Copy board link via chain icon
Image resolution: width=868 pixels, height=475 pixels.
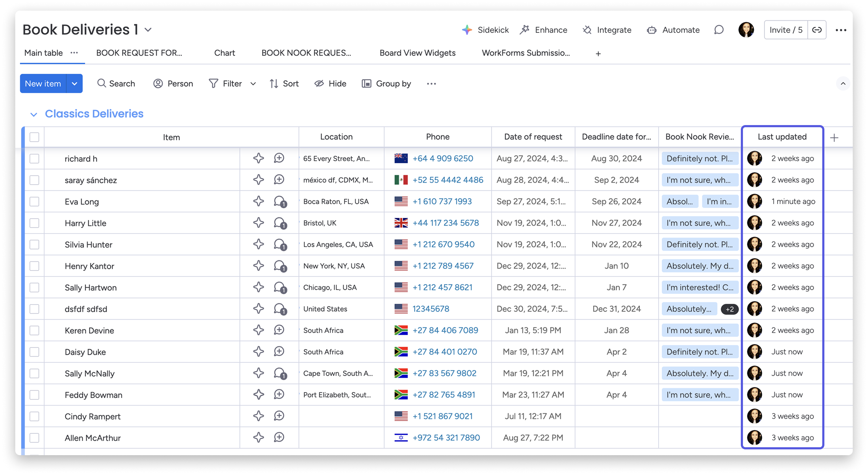(817, 30)
